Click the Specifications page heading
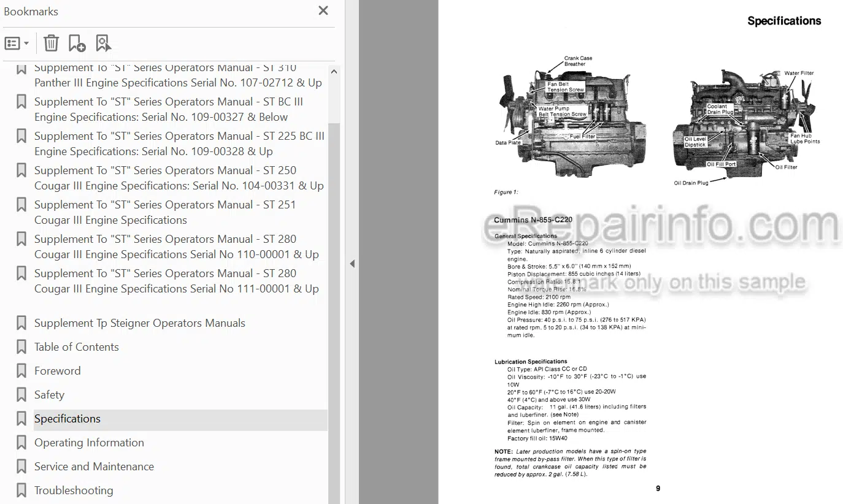Image resolution: width=843 pixels, height=504 pixels. [784, 21]
